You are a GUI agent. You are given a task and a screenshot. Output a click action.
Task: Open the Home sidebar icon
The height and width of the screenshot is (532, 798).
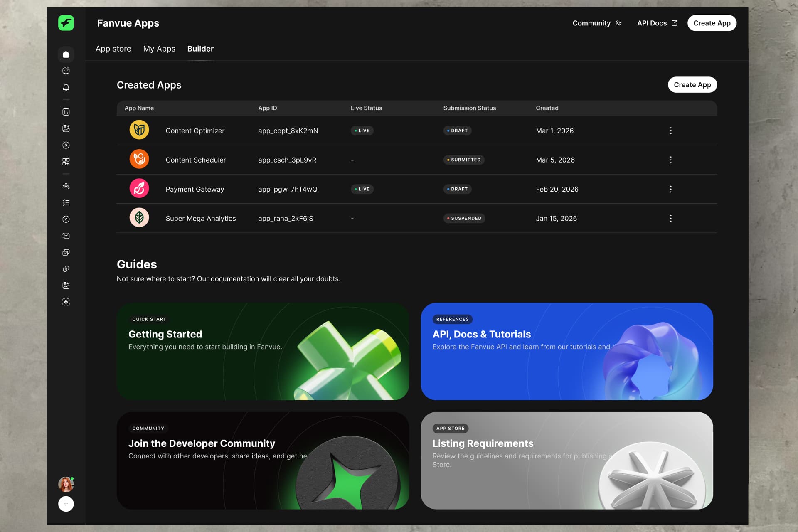pos(66,54)
